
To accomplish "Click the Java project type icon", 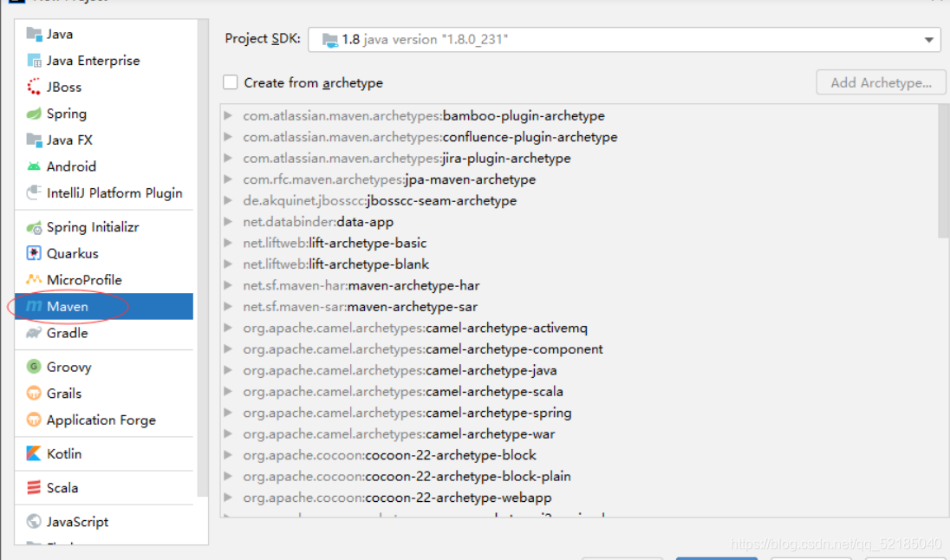I will tap(34, 34).
